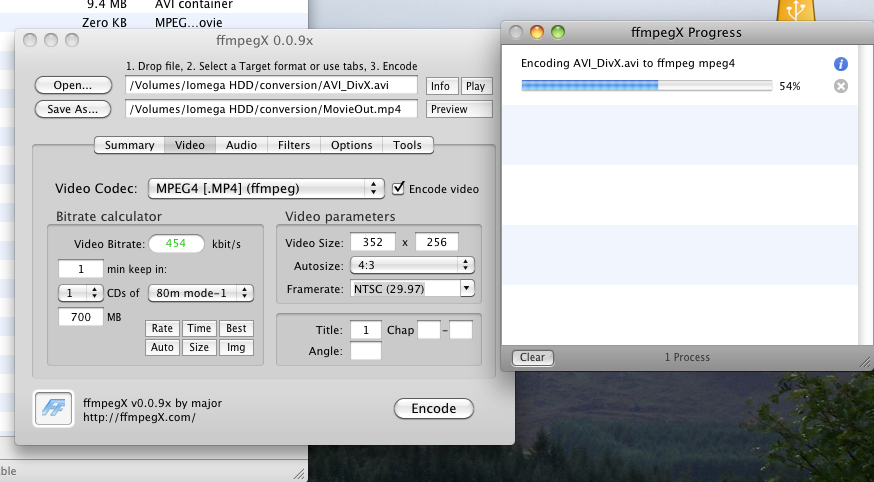Click the encoding progress bar
874x482 pixels.
(x=646, y=86)
